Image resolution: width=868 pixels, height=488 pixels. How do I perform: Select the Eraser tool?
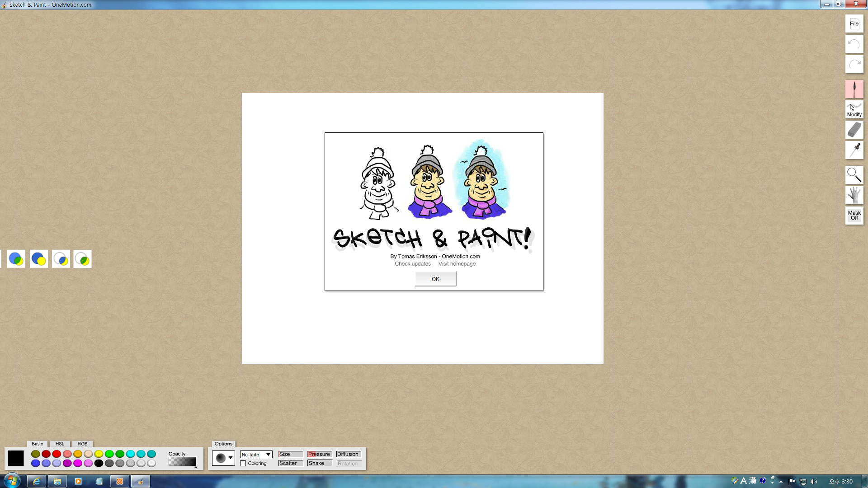click(854, 130)
